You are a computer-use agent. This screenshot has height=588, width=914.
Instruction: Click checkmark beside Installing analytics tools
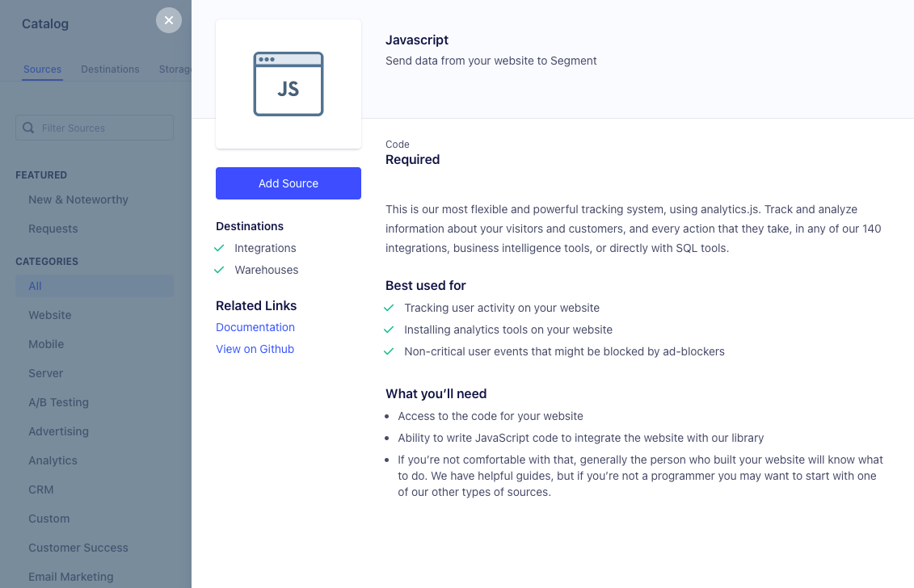click(x=389, y=330)
